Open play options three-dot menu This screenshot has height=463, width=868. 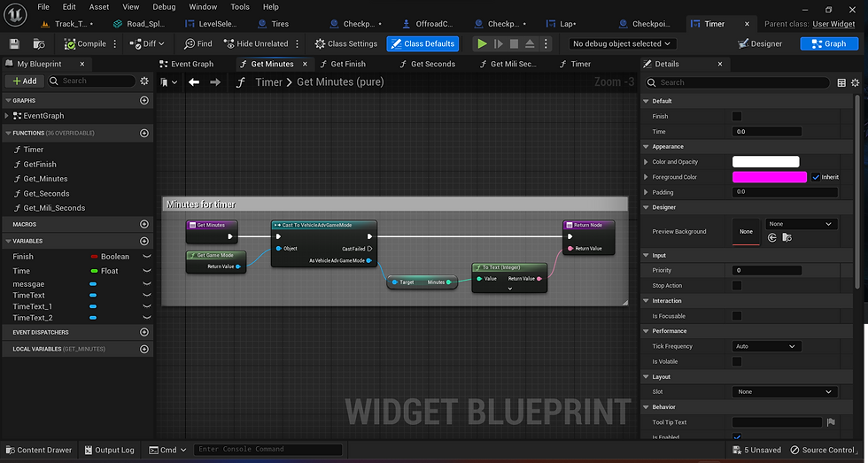coord(546,43)
